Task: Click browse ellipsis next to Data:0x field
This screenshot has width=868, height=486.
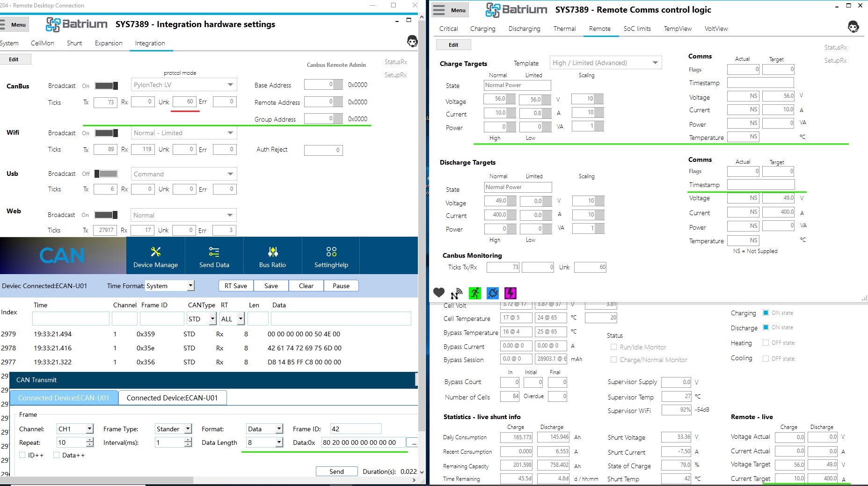Action: (x=412, y=442)
